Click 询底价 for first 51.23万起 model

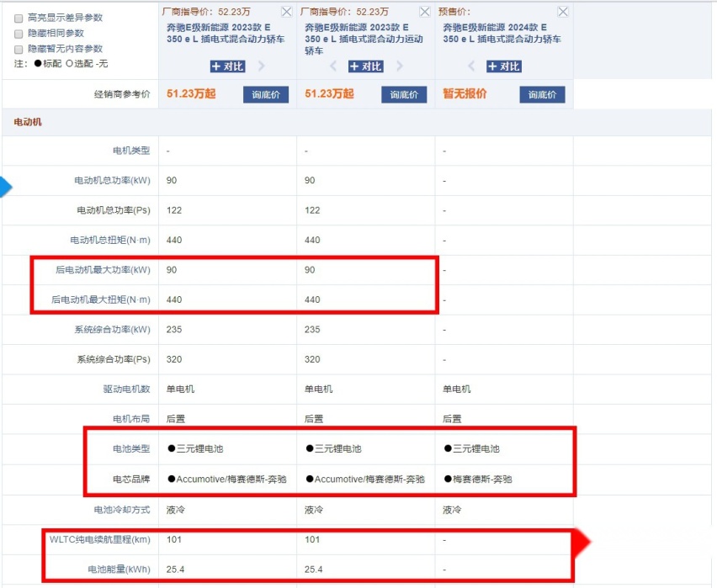pos(266,95)
